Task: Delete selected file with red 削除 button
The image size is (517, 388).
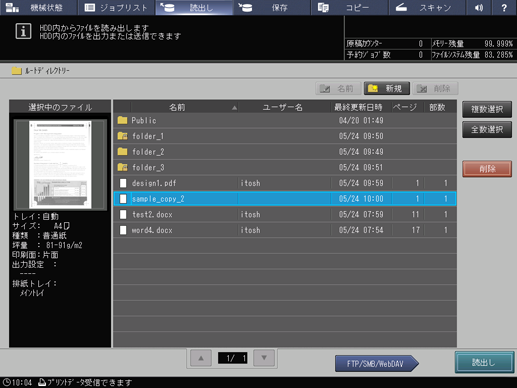Action: click(x=487, y=169)
